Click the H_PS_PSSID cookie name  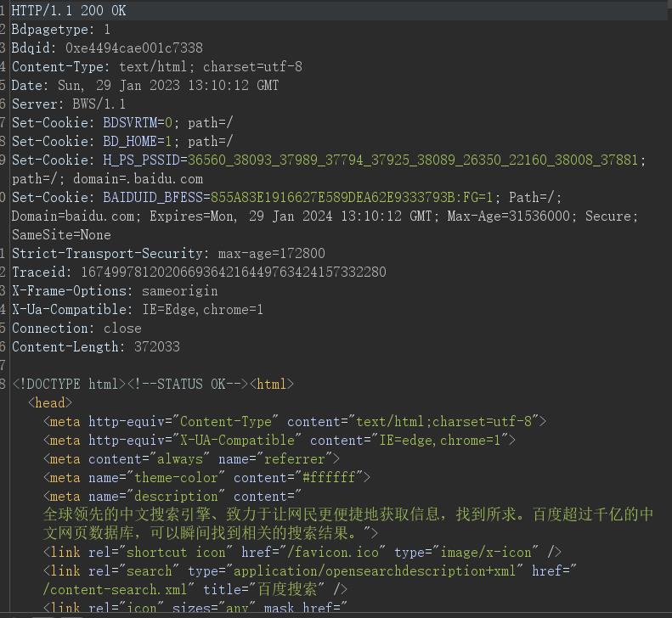point(141,160)
